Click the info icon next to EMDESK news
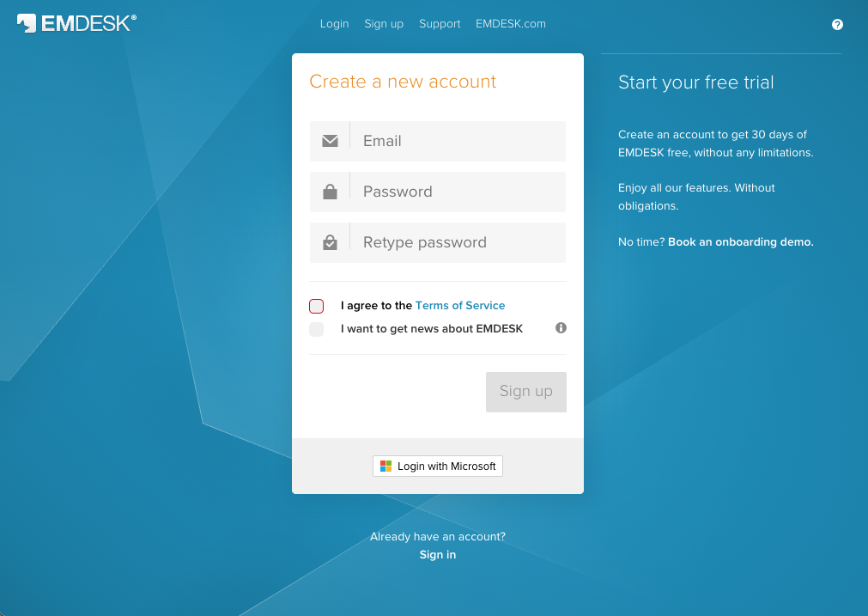Image resolution: width=868 pixels, height=616 pixels. point(561,328)
